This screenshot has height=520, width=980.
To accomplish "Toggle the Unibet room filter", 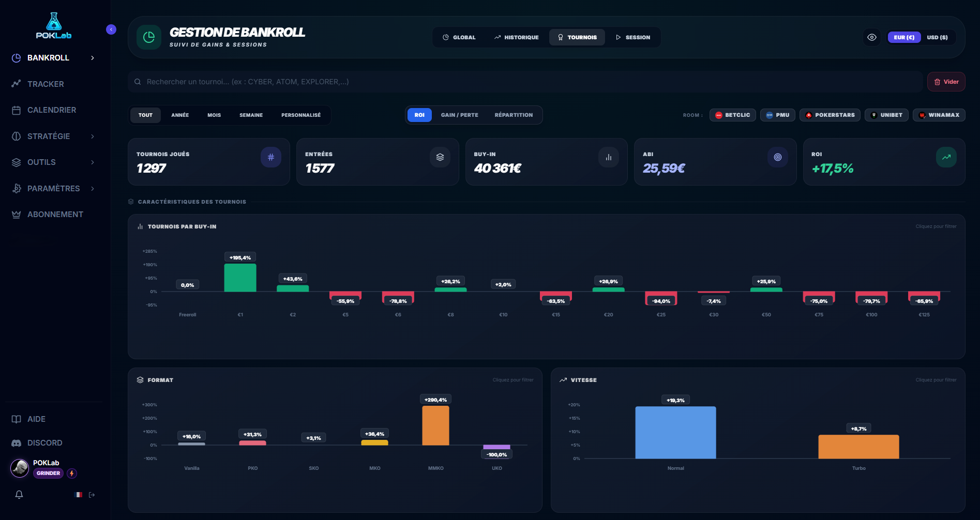I will click(886, 115).
